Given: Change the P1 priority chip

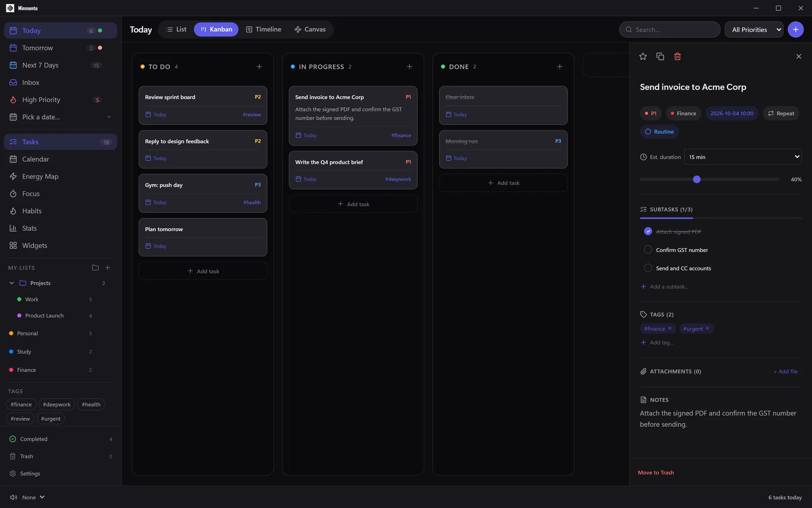Looking at the screenshot, I should pos(650,113).
